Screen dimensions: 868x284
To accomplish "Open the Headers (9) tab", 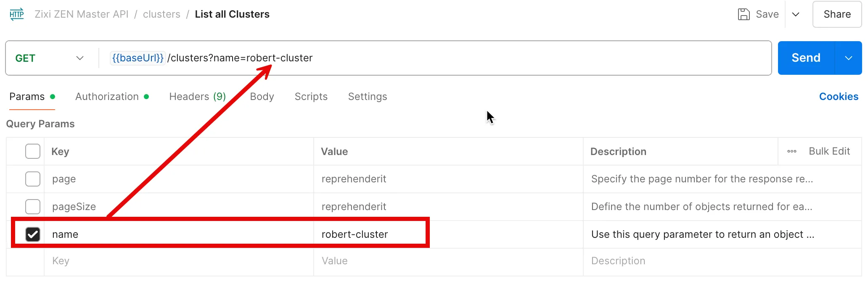I will [x=198, y=97].
